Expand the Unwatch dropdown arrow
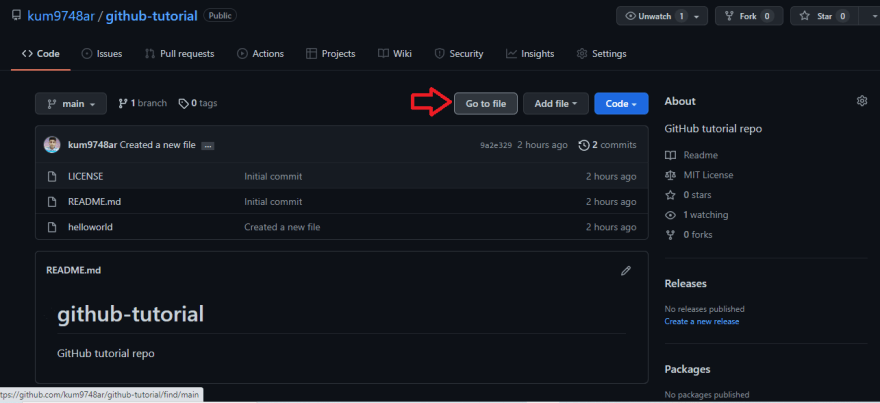This screenshot has width=880, height=403. pyautogui.click(x=696, y=17)
